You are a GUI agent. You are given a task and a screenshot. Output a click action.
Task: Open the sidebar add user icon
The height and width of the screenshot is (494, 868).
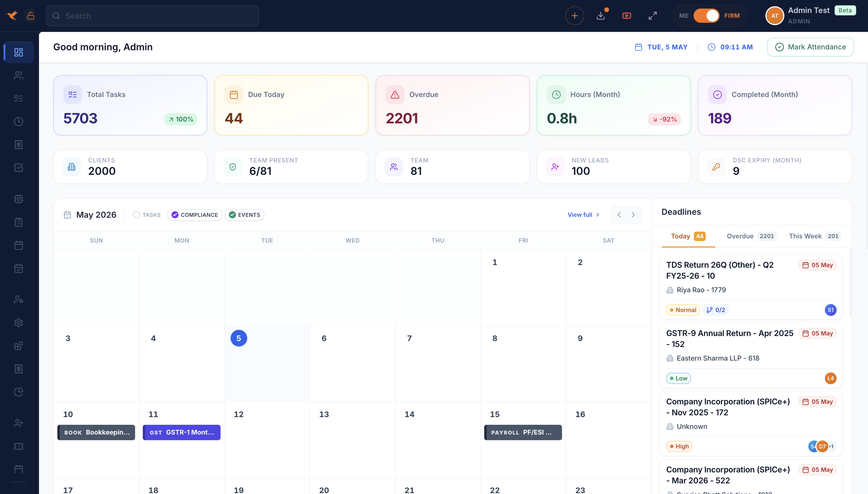pos(19,423)
